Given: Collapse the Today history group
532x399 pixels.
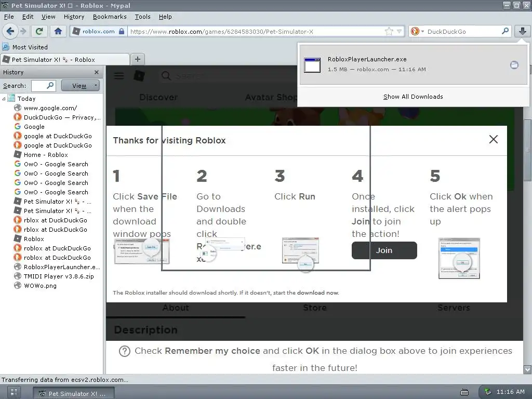Looking at the screenshot, I should point(4,99).
